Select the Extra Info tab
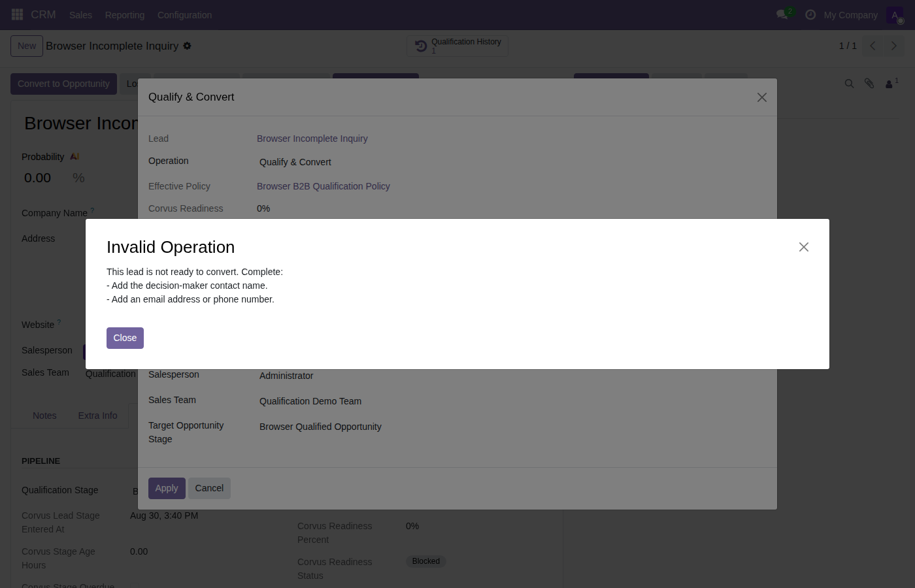Screen dimensions: 915x588 [x=98, y=416]
